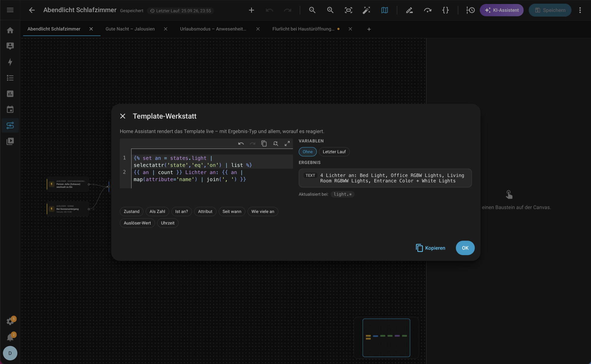Zoom out the canvas
This screenshot has width=591, height=364.
(312, 10)
